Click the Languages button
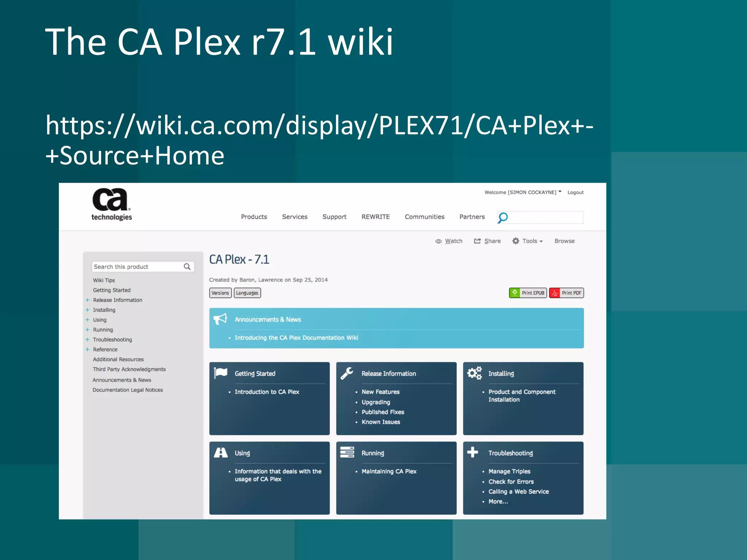Screen dimensions: 747x560 click(247, 293)
